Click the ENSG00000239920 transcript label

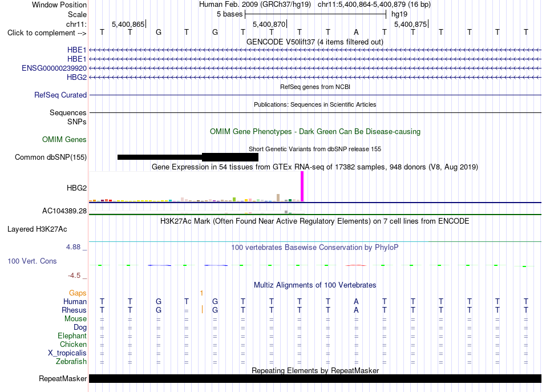click(54, 68)
